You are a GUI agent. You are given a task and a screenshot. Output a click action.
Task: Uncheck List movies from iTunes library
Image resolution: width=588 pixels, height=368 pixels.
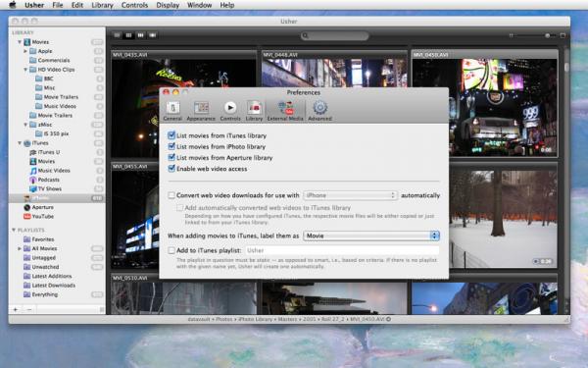pyautogui.click(x=171, y=135)
